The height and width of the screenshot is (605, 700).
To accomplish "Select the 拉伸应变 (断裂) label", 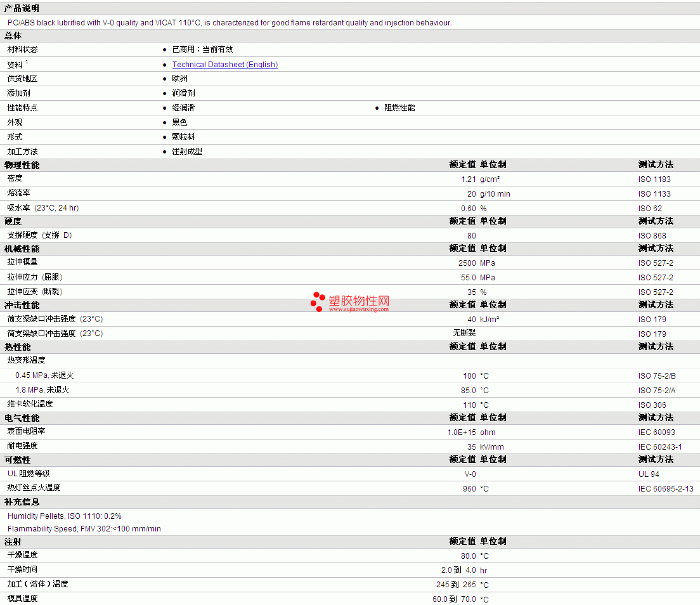I will point(34,292).
